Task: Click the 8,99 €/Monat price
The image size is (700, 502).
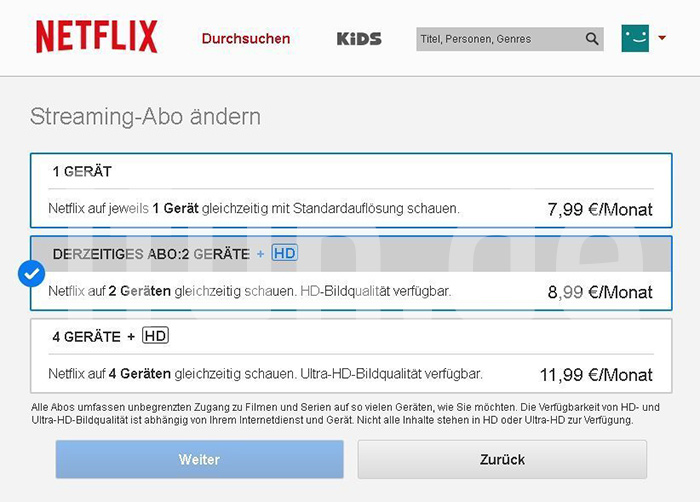Action: (600, 292)
